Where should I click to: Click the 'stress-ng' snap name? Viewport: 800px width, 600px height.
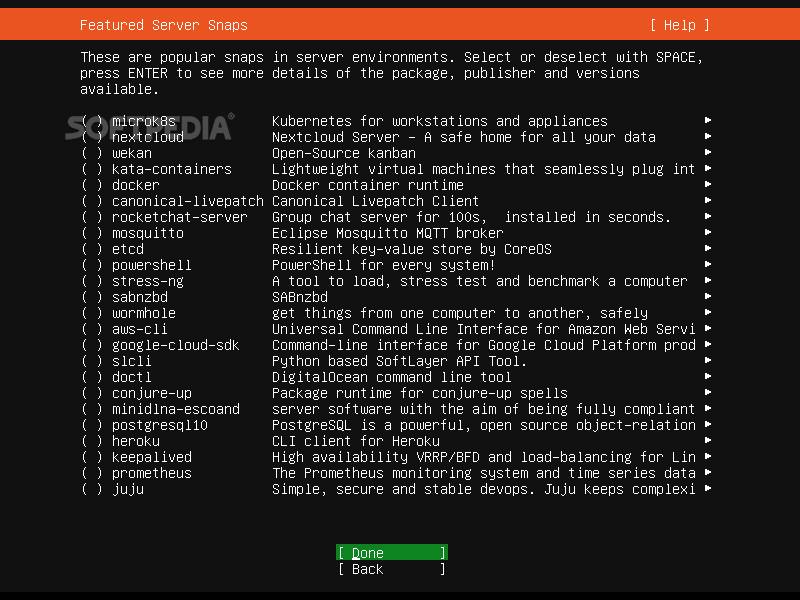point(148,281)
